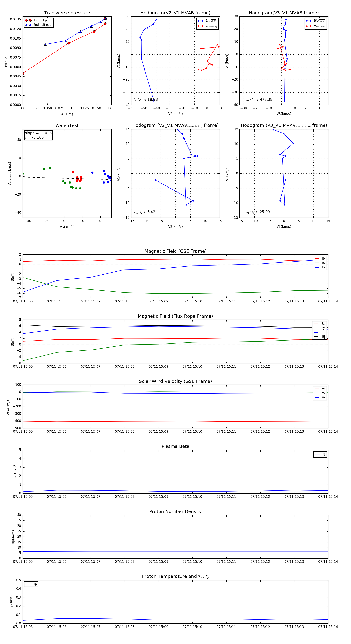
Task: Select the "|B|" legend entry
Action: [x=320, y=337]
